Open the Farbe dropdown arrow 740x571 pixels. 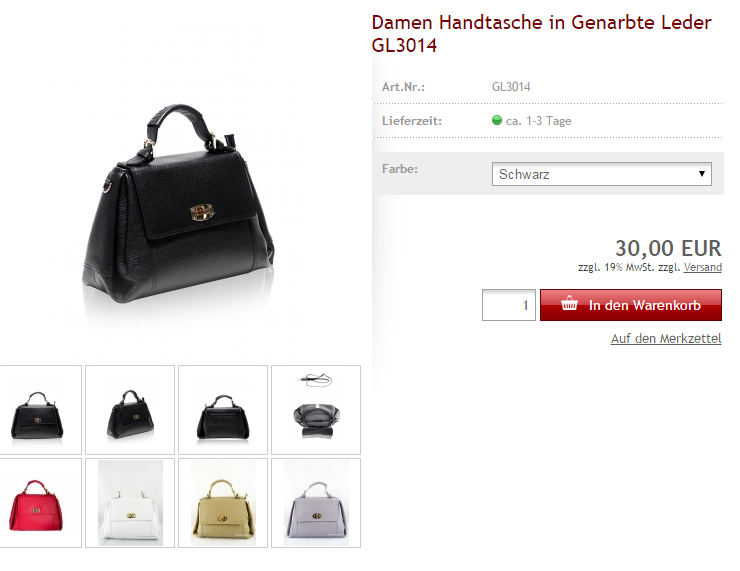(702, 174)
